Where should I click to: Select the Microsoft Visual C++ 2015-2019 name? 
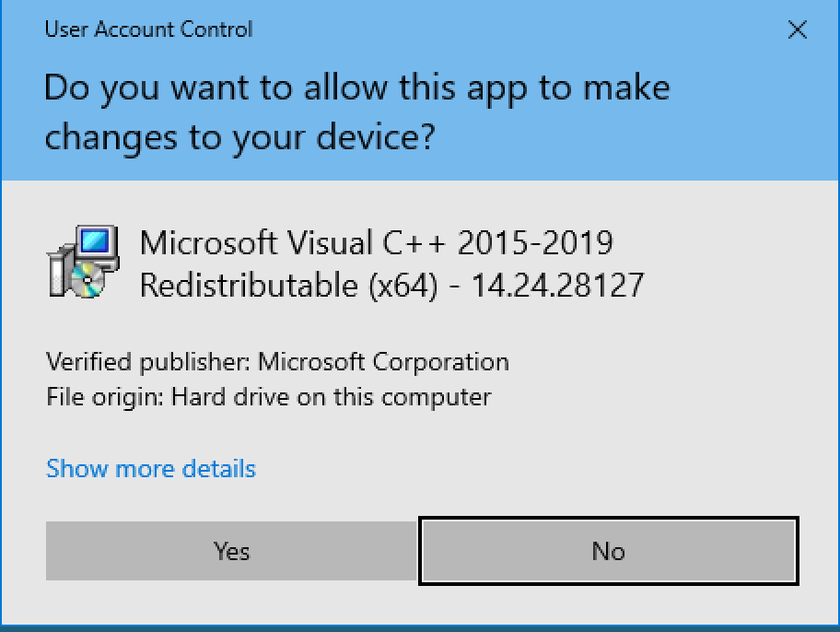tap(376, 243)
